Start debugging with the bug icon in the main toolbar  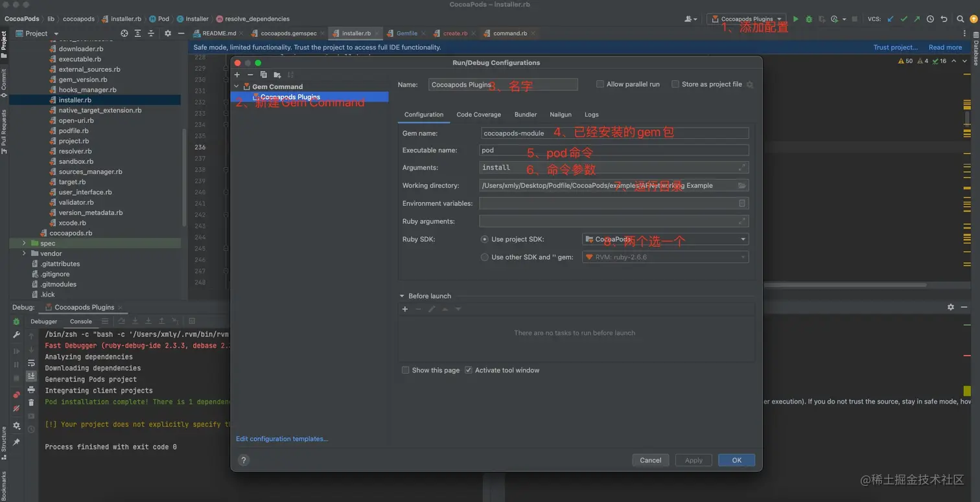tap(809, 19)
